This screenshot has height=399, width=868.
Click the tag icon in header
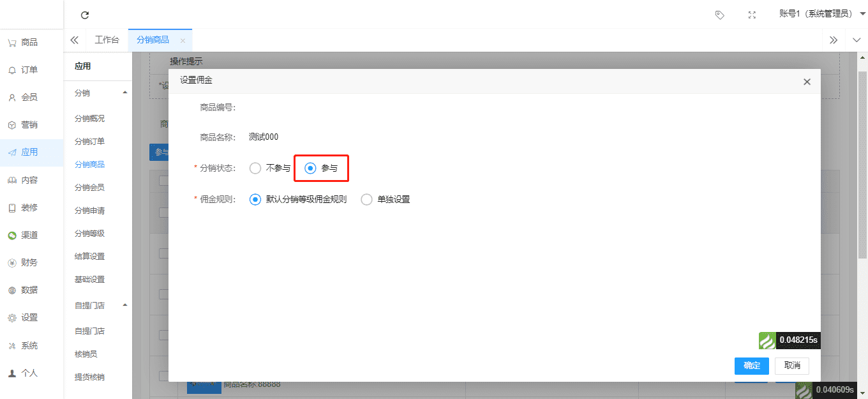point(719,15)
